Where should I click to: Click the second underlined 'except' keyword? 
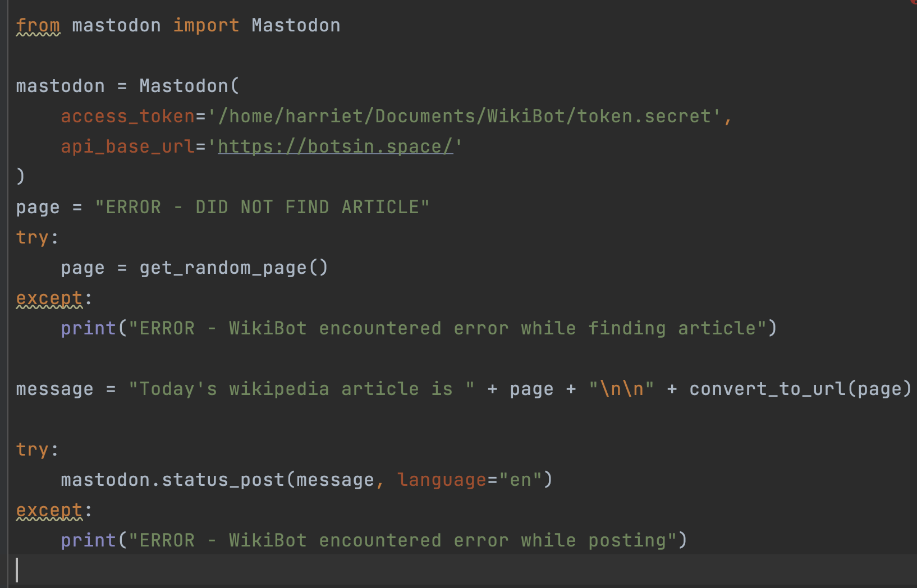49,510
